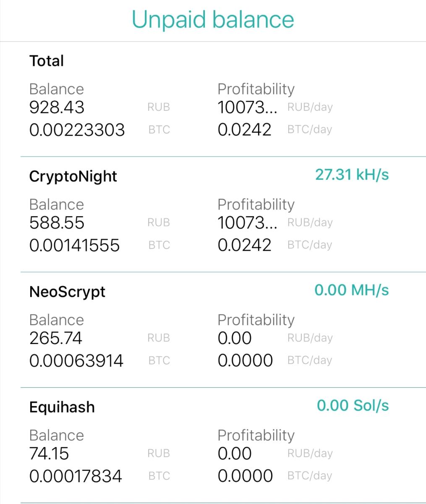Tap Equihash BTC balance 0.00017834
Image resolution: width=426 pixels, height=504 pixels.
[76, 476]
